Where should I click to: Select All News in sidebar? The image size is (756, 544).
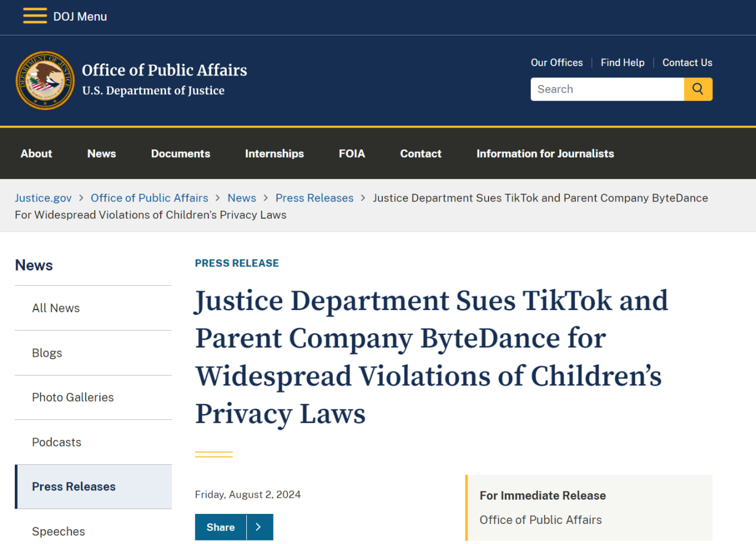pos(93,308)
